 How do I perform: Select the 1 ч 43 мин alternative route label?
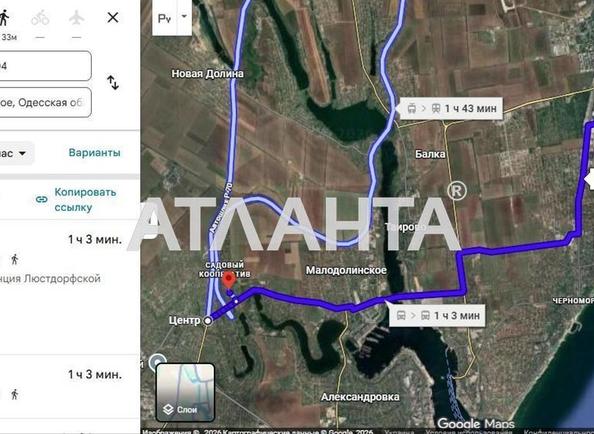(451, 109)
